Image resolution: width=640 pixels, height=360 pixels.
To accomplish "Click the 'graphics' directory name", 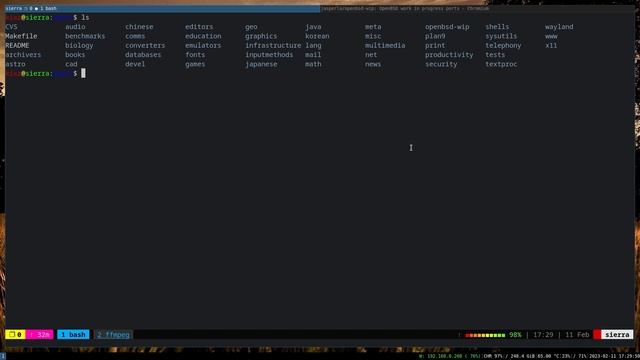I will click(x=261, y=36).
